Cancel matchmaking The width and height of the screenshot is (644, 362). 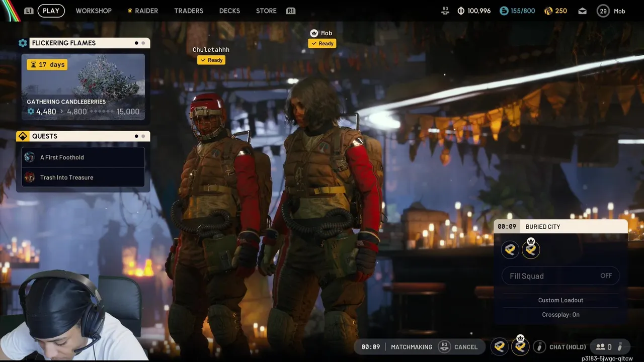(x=466, y=347)
